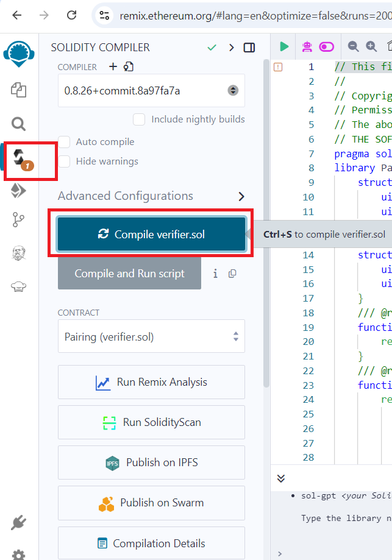
Task: Click Compile verifier.sol button
Action: click(x=151, y=234)
